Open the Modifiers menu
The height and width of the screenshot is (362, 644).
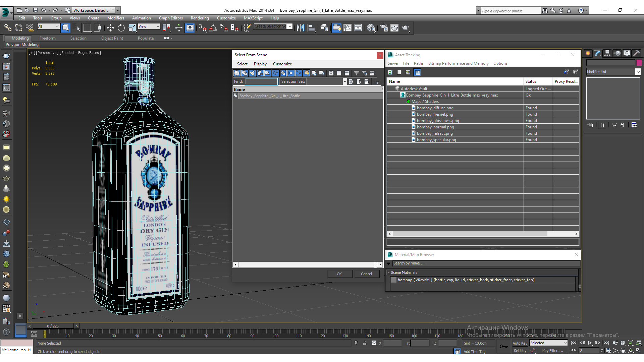click(115, 18)
